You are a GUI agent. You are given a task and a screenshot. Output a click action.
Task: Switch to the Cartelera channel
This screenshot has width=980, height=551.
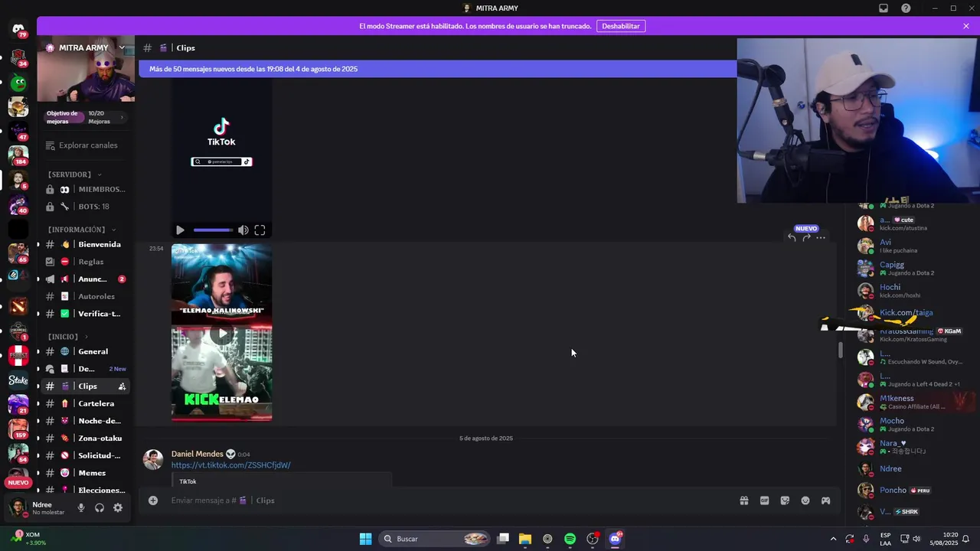coord(86,403)
